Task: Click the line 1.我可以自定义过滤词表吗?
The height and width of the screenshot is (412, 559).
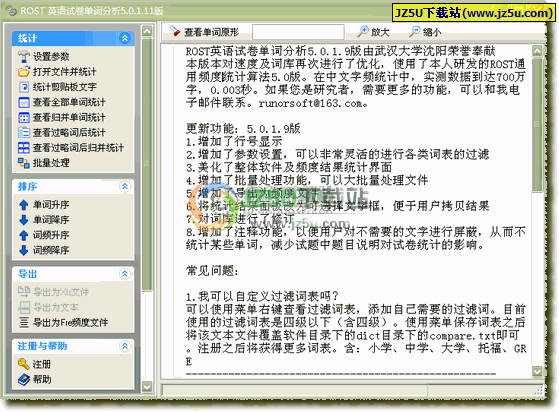Action: (x=262, y=297)
